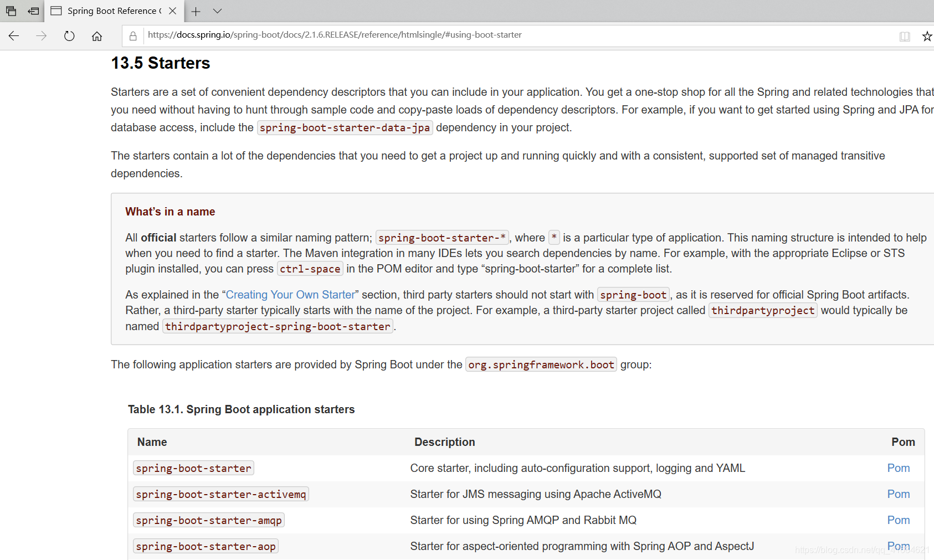
Task: View site security lock info
Action: coord(133,36)
